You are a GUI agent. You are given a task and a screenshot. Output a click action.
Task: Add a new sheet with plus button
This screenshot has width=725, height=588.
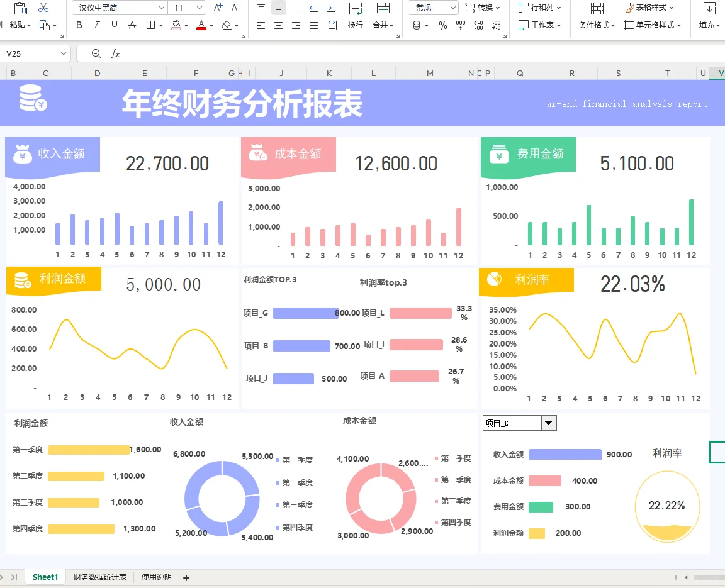[186, 577]
